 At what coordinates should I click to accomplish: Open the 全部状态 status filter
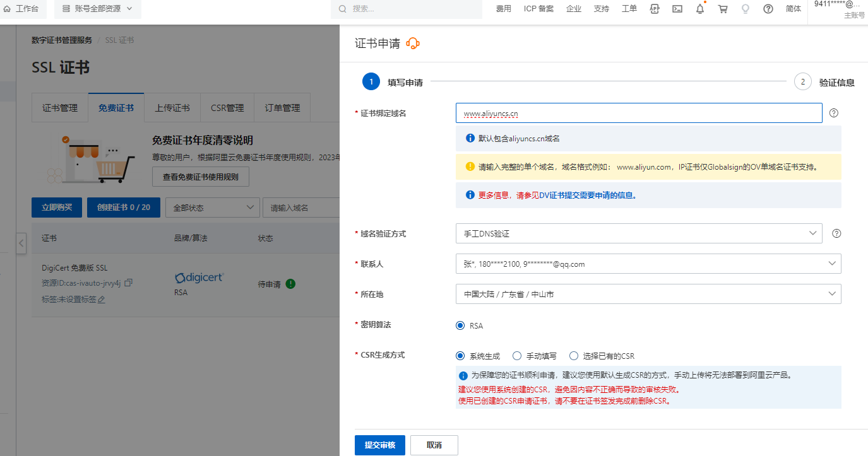[213, 208]
